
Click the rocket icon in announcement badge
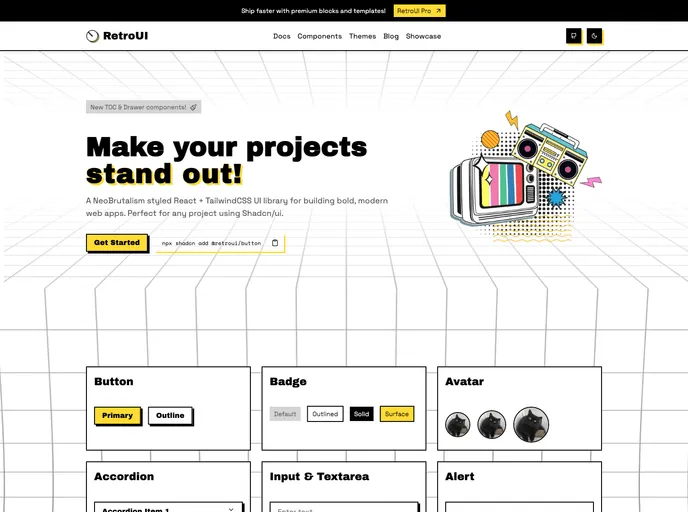(194, 107)
